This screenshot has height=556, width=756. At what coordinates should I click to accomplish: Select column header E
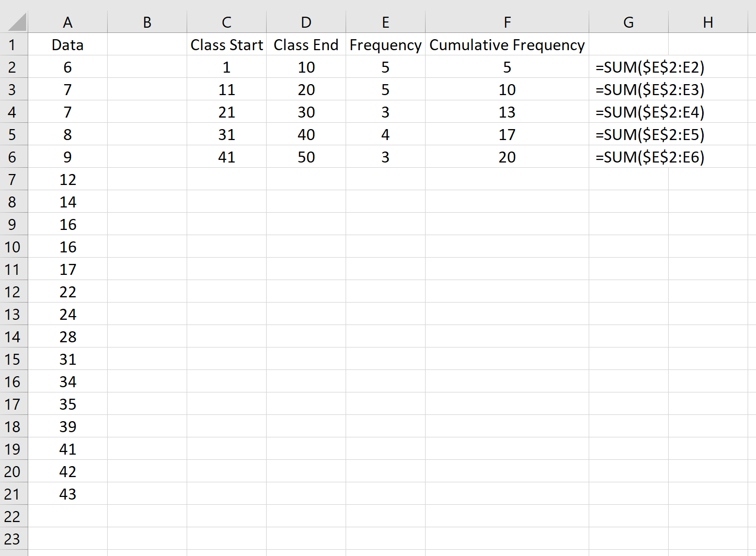[x=385, y=22]
